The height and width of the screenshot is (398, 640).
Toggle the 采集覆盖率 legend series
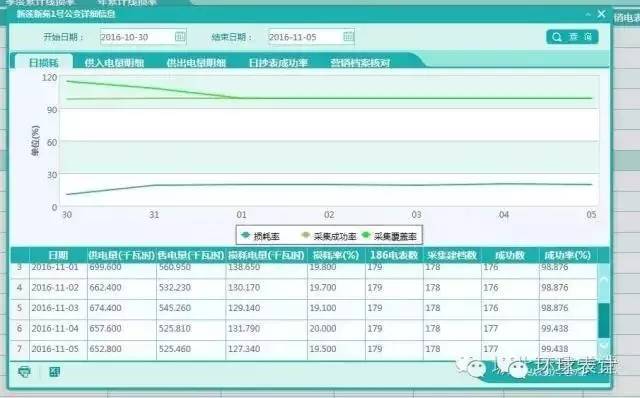(x=389, y=236)
